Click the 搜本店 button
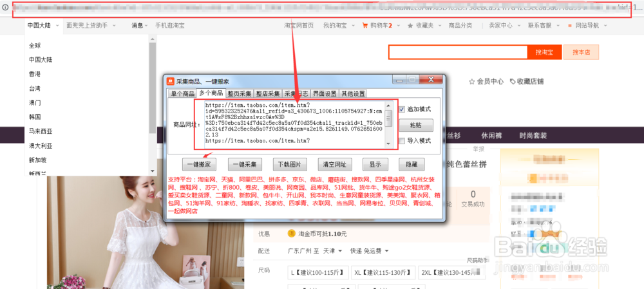Image resolution: width=644 pixels, height=289 pixels. click(x=581, y=52)
